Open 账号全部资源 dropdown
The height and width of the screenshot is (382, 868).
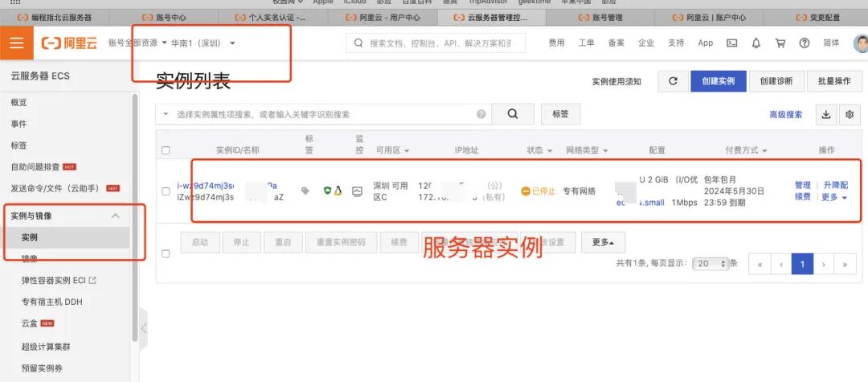click(138, 43)
